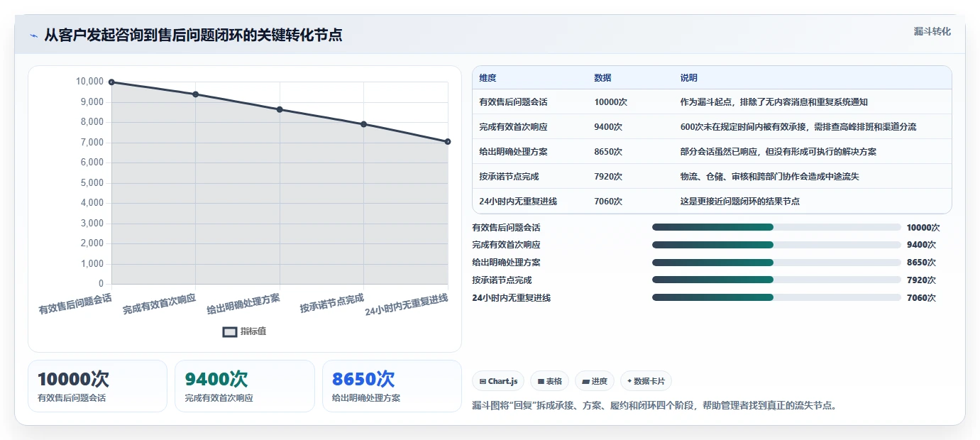Click the progress bar for 给出明确处理方案
The width and height of the screenshot is (980, 440).
776,263
